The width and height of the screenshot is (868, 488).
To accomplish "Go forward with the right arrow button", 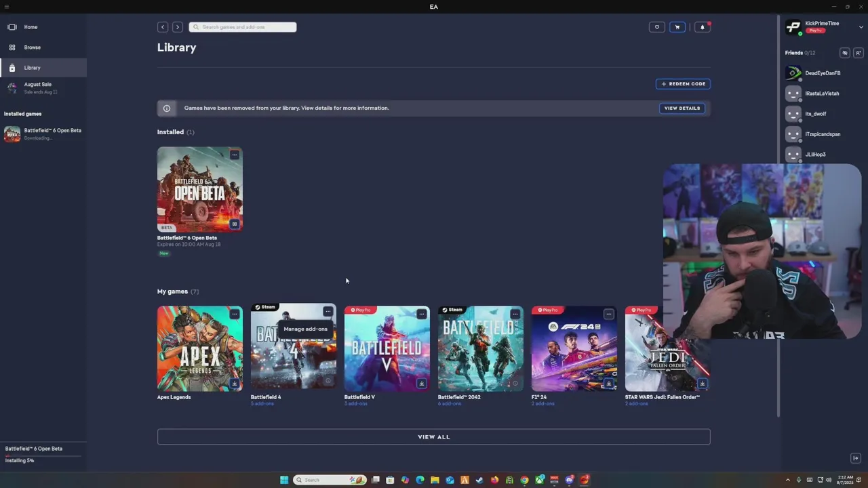I will pyautogui.click(x=178, y=27).
